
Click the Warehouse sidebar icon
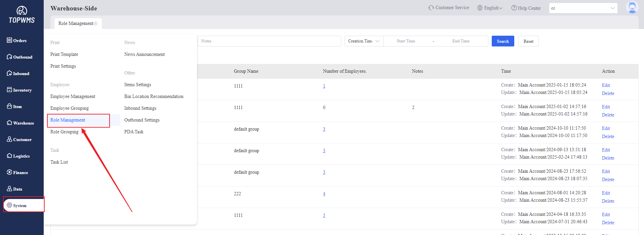9,123
